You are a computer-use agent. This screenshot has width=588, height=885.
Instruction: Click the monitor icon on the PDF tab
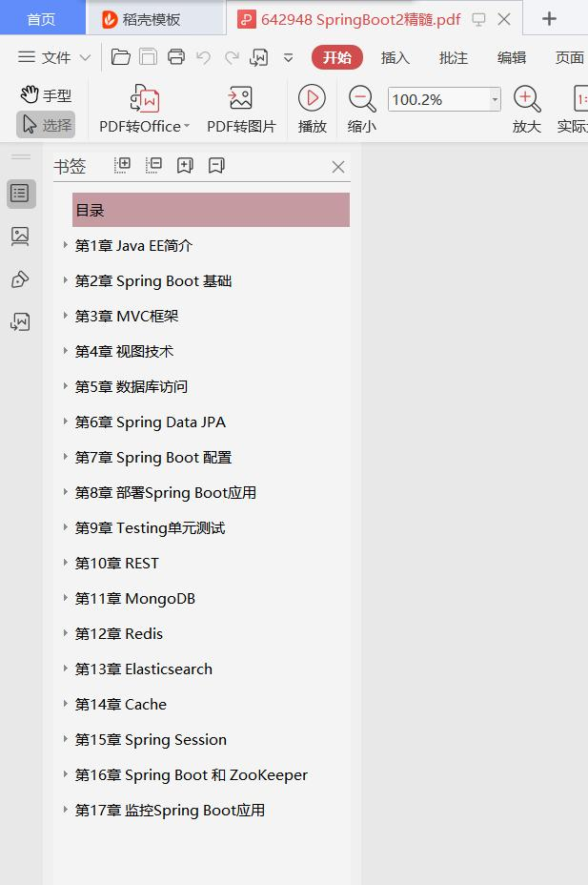point(478,20)
